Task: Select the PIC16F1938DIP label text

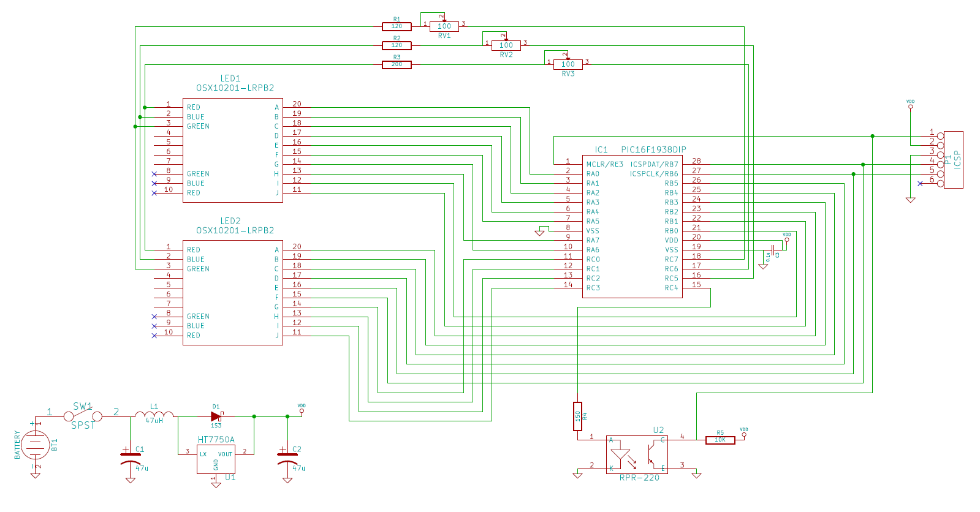Action: click(x=653, y=149)
